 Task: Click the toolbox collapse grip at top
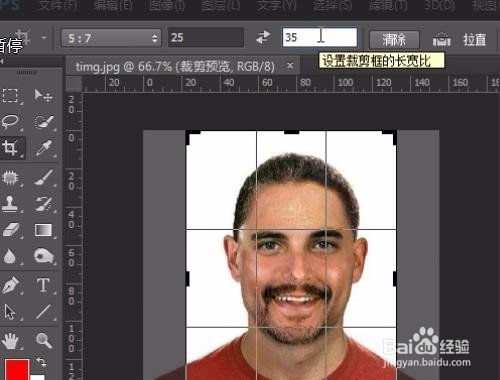tap(27, 72)
